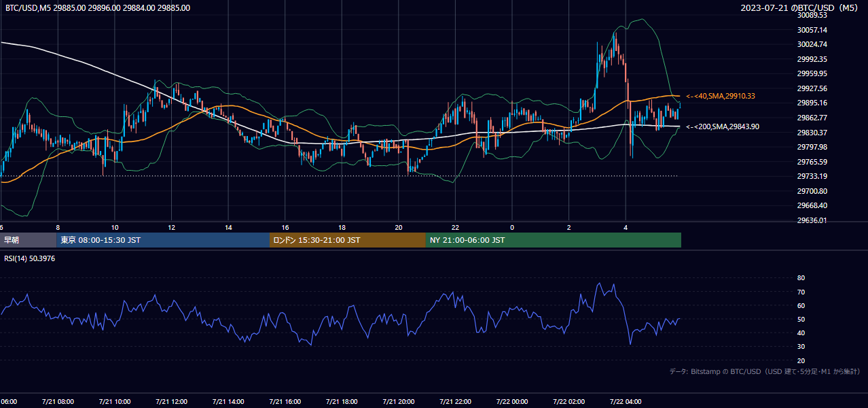868x408 pixels.
Task: Click the 7/21 08:00 time label
Action: click(x=58, y=401)
